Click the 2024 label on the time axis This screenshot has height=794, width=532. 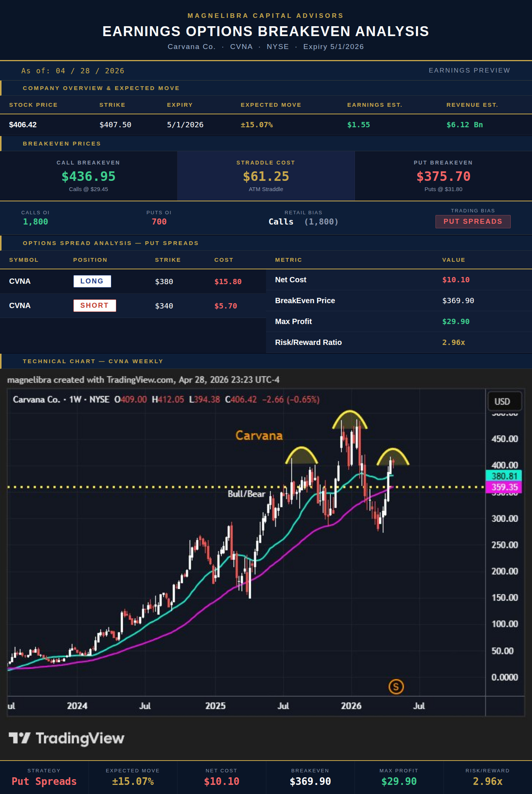[x=77, y=706]
